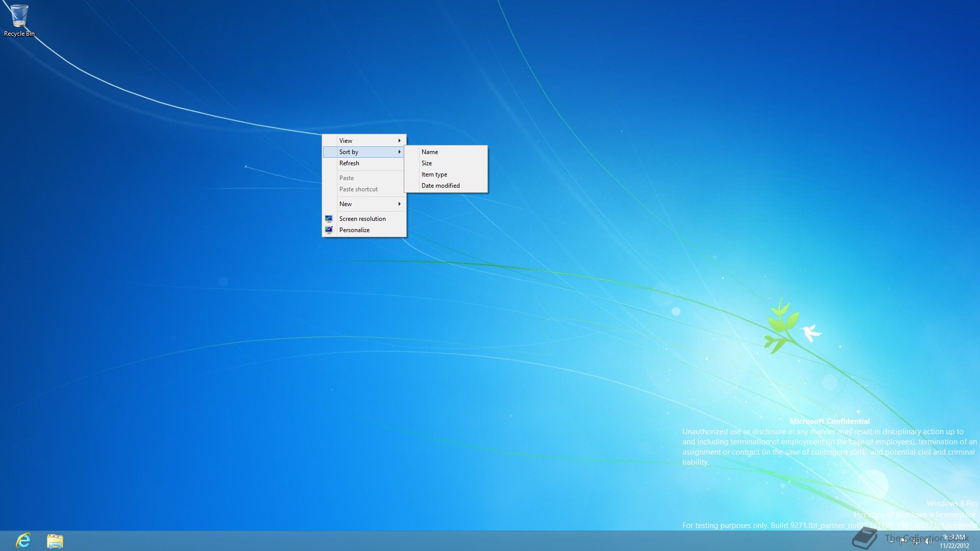980x551 pixels.
Task: Sort desktop icons by Item type
Action: 446,174
